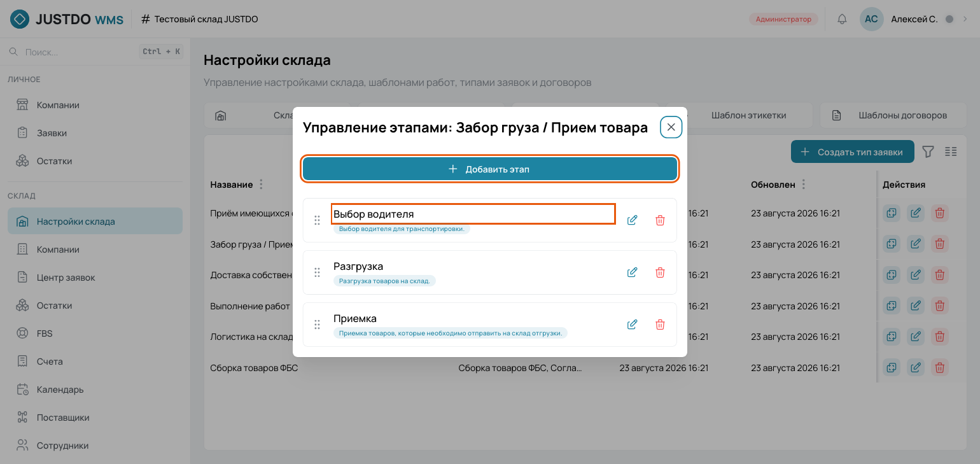980x464 pixels.
Task: Open Название column options menu
Action: [261, 185]
